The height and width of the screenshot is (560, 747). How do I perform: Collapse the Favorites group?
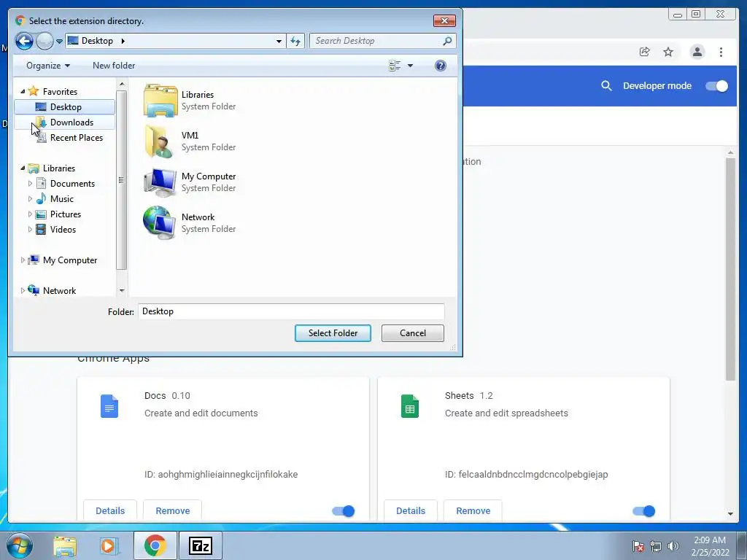[23, 91]
